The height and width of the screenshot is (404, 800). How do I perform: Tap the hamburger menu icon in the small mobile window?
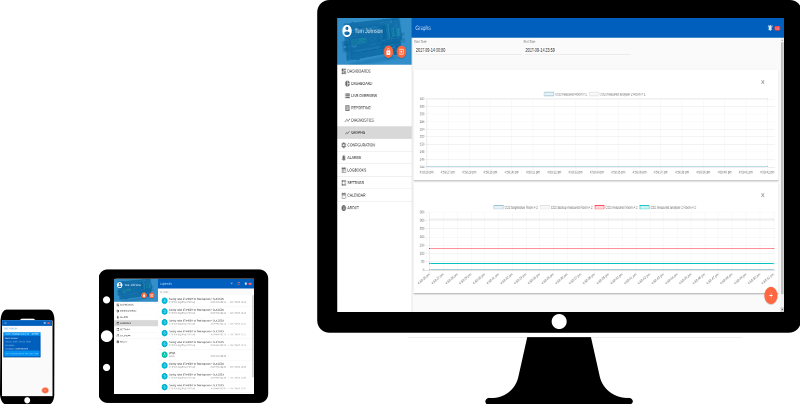click(4, 323)
